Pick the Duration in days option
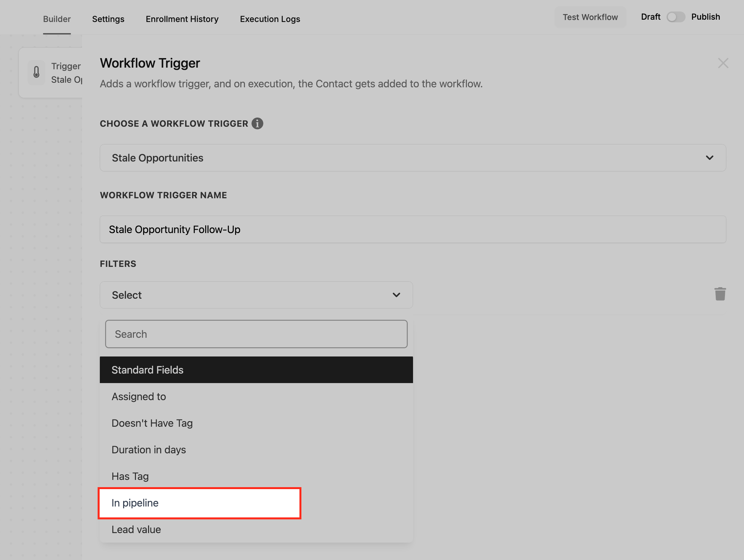The image size is (744, 560). pyautogui.click(x=149, y=450)
